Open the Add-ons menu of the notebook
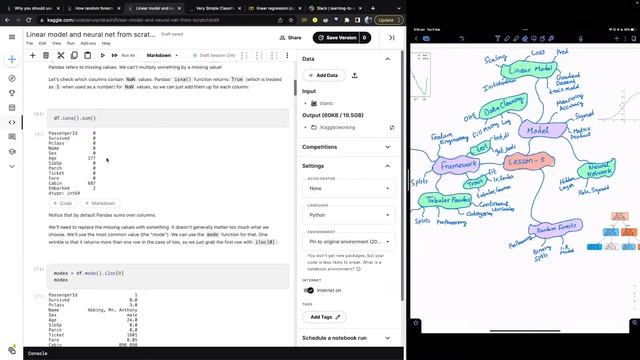Screen dimensions: 640x360 click(x=88, y=43)
